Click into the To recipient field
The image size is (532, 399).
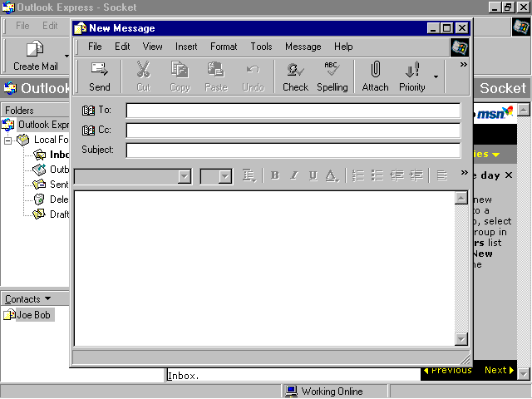[293, 111]
